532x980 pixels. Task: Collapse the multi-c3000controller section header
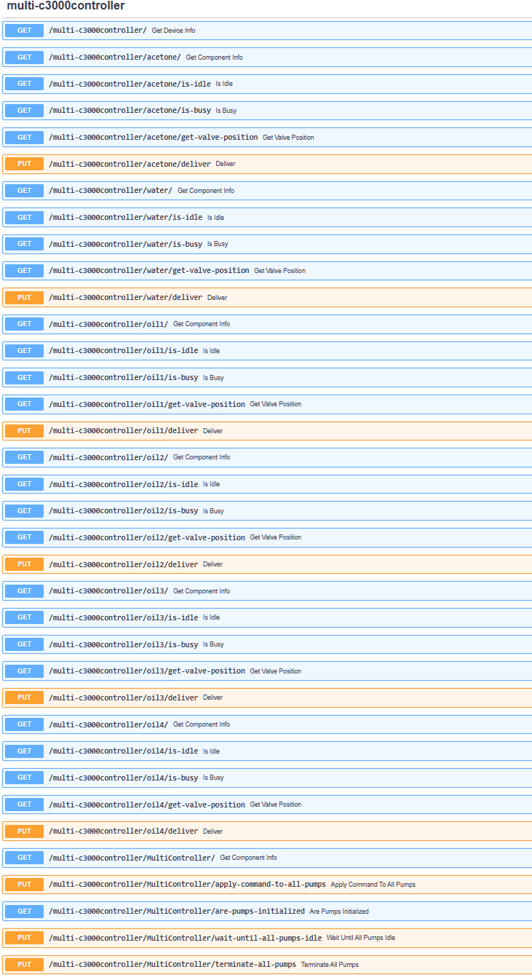tap(65, 6)
